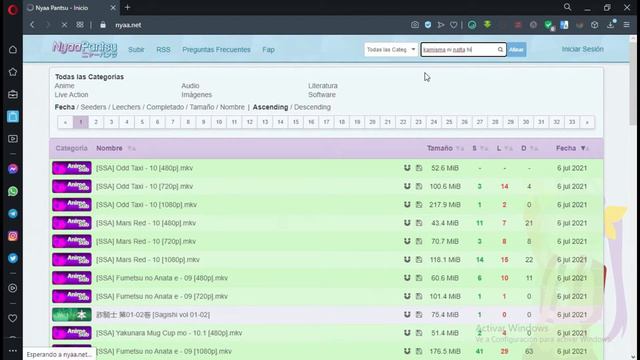640x360 pixels.
Task: Open [SSA] Yakunara Mug Cup mo - 10.1 [480p]
Action: 169,333
